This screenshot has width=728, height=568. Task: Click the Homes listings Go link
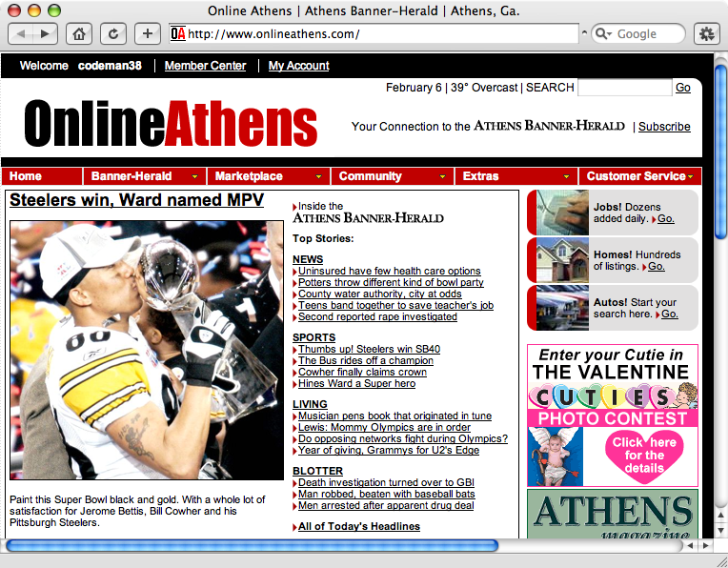(x=656, y=267)
